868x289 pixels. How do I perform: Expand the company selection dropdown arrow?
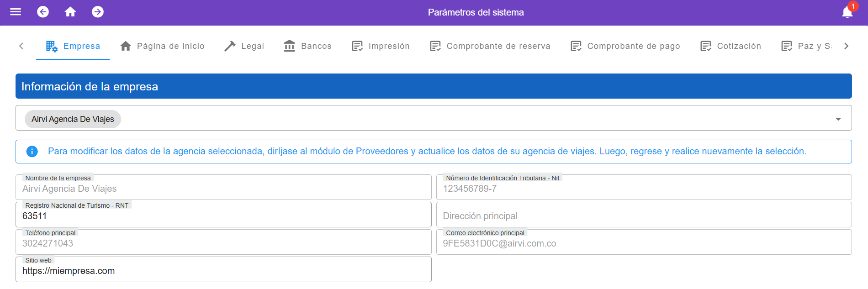click(x=838, y=119)
